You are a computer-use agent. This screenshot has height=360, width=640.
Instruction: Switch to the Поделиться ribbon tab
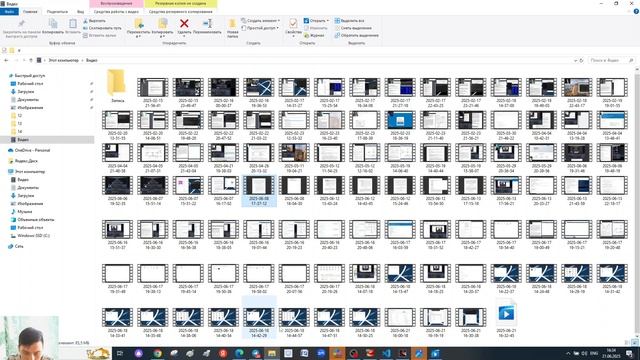57,12
